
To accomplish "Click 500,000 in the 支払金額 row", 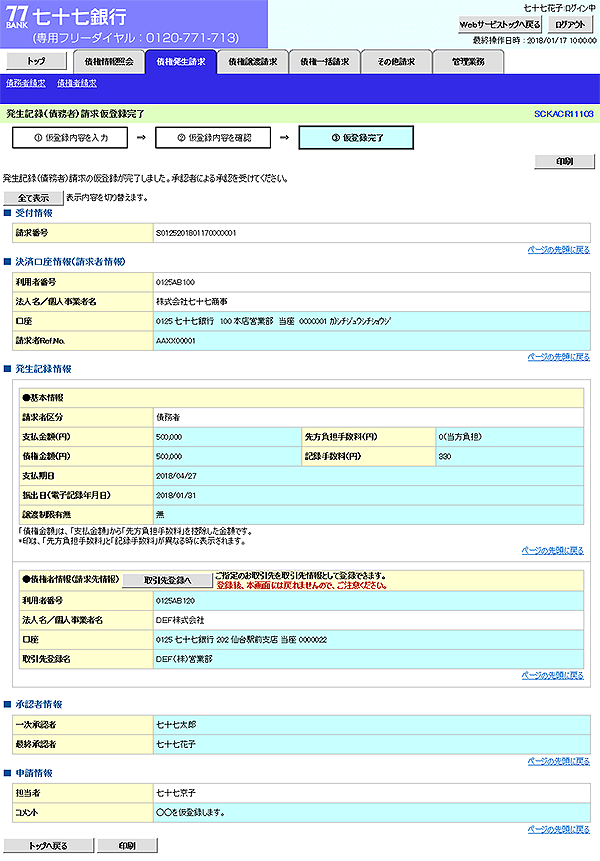I will click(x=169, y=437).
